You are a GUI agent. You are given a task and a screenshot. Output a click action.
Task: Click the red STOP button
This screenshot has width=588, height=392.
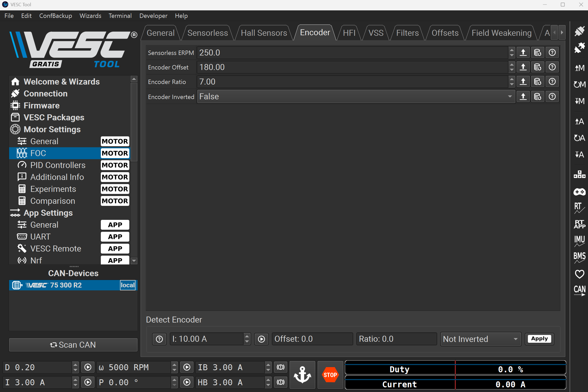pos(330,375)
